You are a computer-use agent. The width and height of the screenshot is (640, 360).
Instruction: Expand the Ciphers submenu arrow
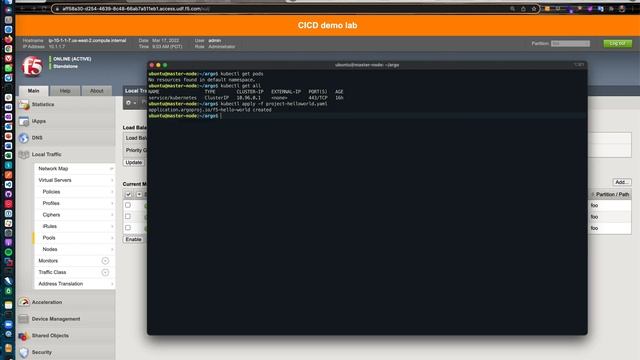pyautogui.click(x=112, y=215)
